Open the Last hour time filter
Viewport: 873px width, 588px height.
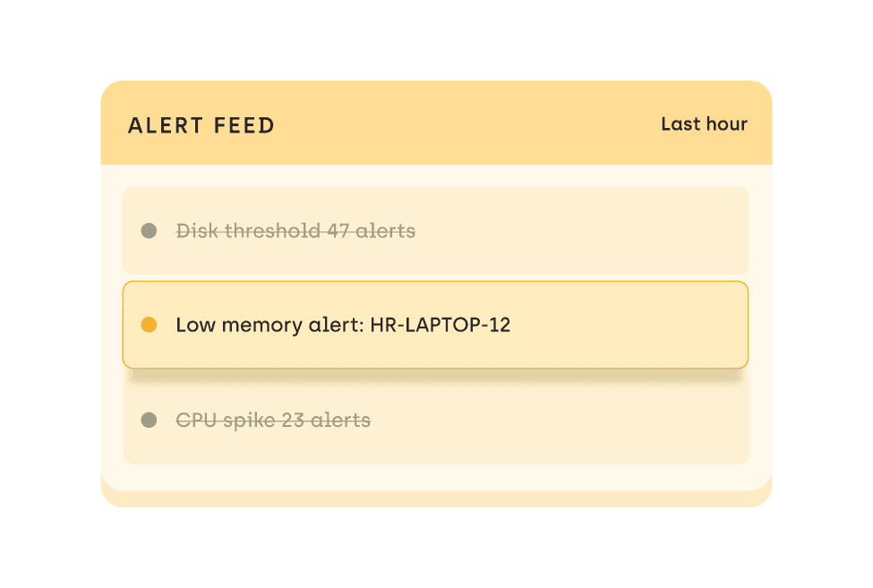[x=704, y=124]
